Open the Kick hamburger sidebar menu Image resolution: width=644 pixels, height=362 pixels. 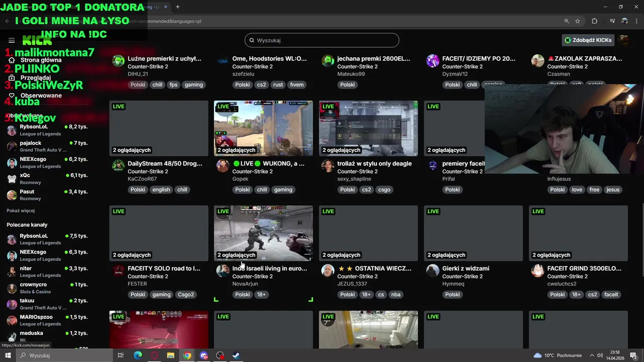coord(12,41)
